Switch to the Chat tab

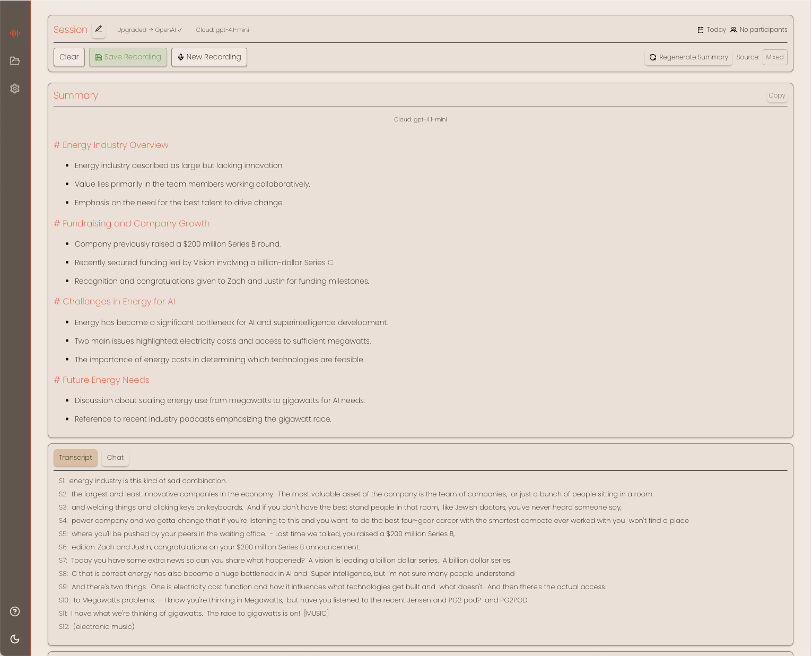[115, 457]
